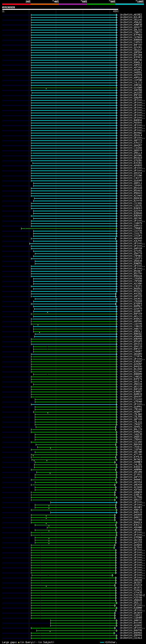Click the query end position 430

tap(115, 11)
